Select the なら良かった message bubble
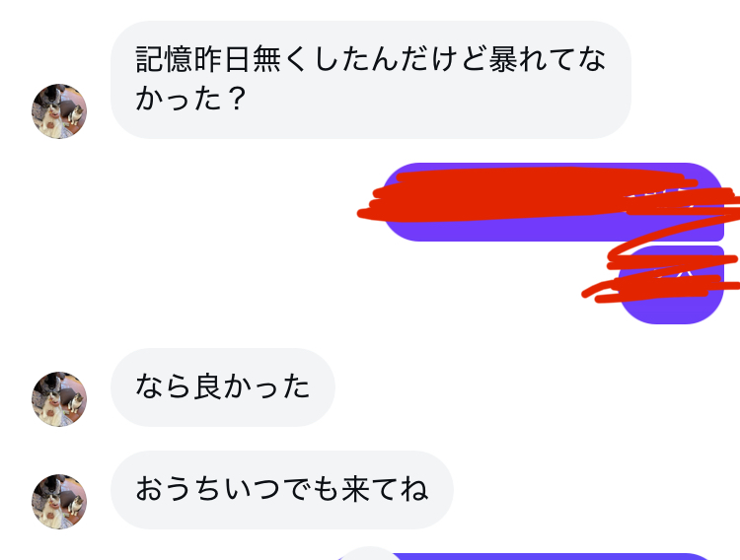The image size is (740, 560). [x=223, y=387]
